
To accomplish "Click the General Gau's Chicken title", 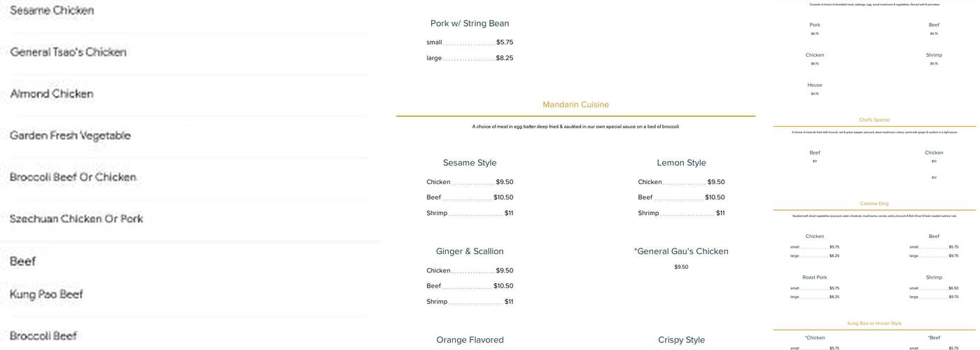I will (681, 251).
